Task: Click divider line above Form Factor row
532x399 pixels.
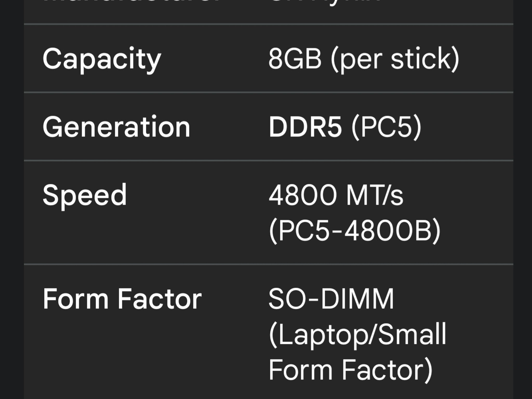Action: (269, 264)
